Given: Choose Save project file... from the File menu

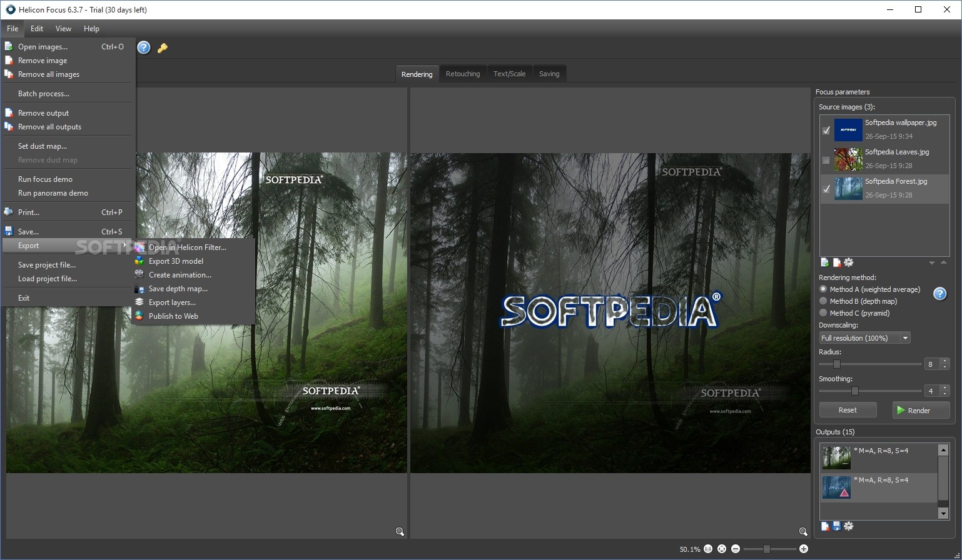Looking at the screenshot, I should tap(68, 265).
